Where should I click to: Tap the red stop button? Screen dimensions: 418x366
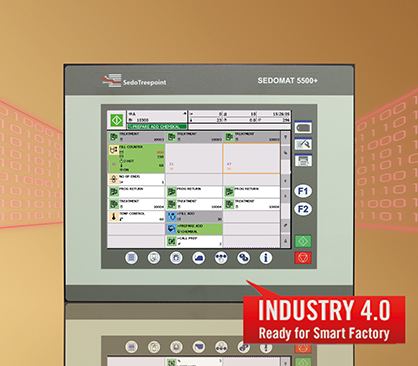click(x=303, y=257)
